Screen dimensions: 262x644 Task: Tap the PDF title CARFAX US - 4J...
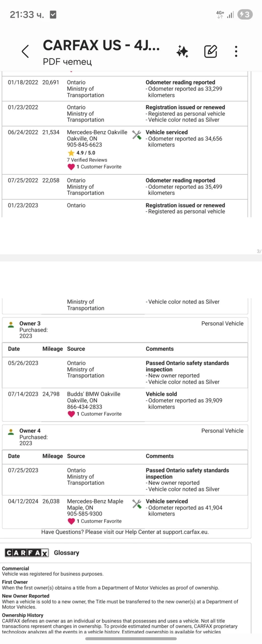pos(101,45)
